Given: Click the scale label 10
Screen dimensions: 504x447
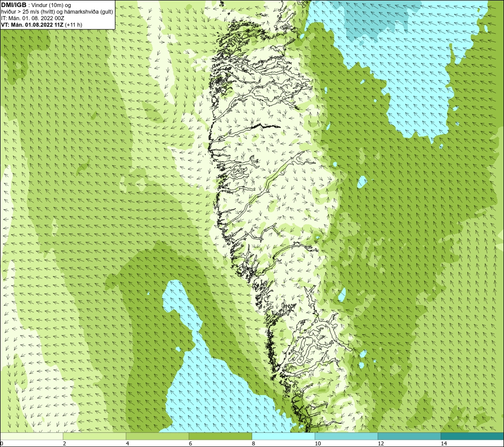Looking at the screenshot, I should point(318,443).
